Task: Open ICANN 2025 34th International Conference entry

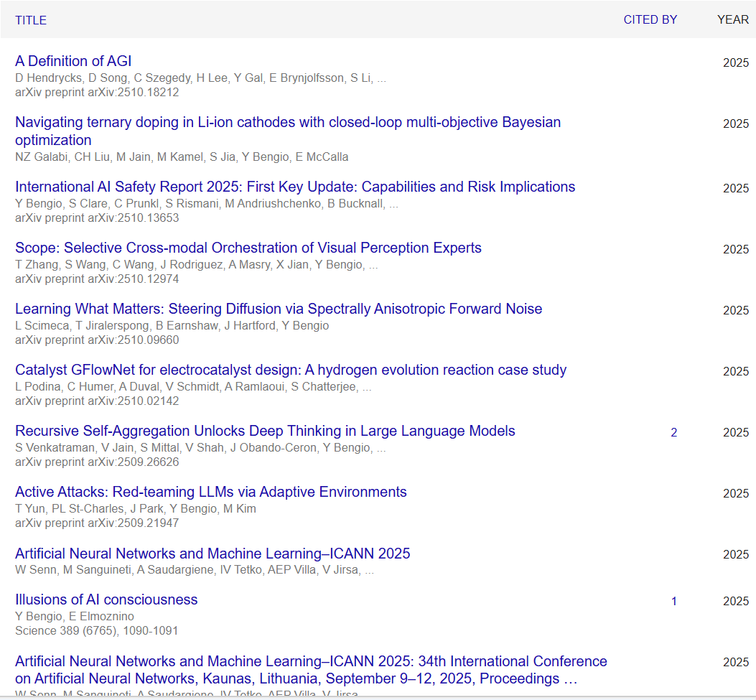Action: (x=311, y=661)
